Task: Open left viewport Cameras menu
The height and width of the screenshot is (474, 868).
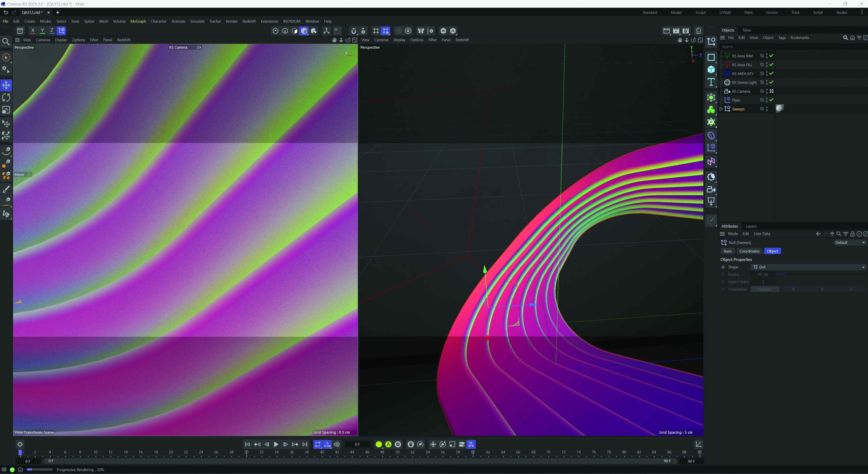Action: (43, 40)
